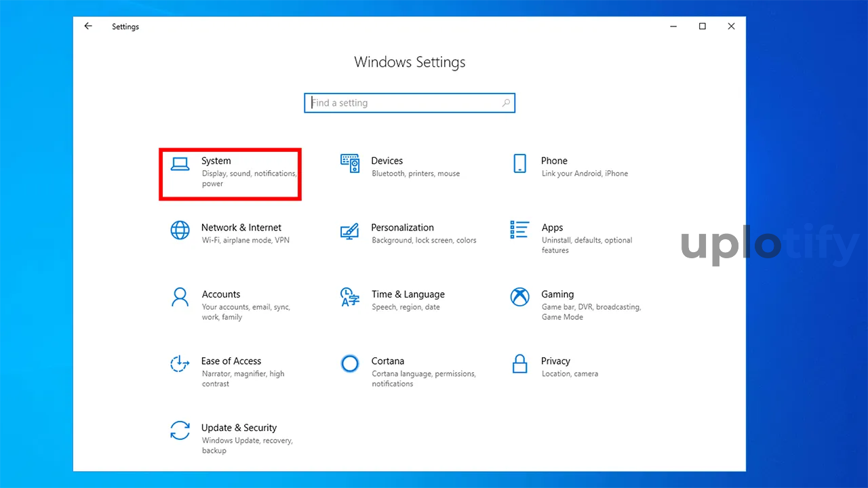Click the Privacy padlock icon
Screen dimensions: 868x488
(519, 363)
